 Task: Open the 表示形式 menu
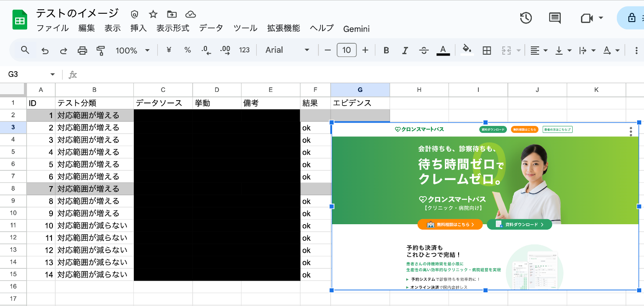[x=173, y=28]
